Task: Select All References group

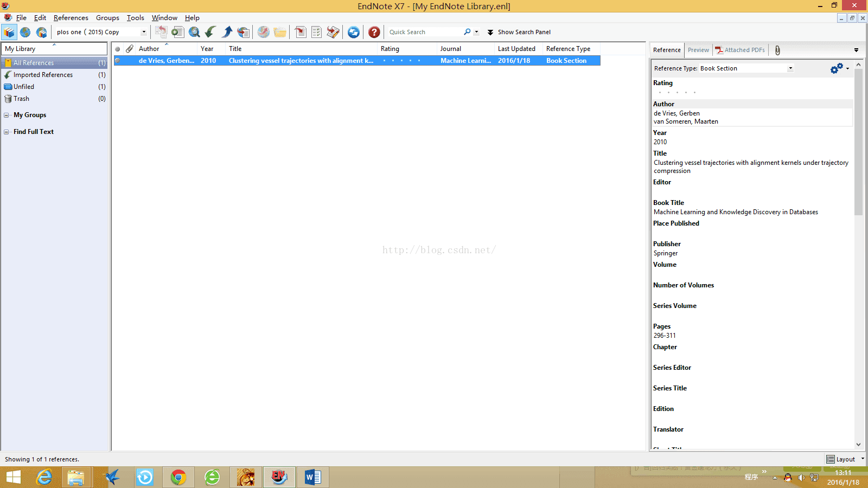Action: [x=55, y=63]
